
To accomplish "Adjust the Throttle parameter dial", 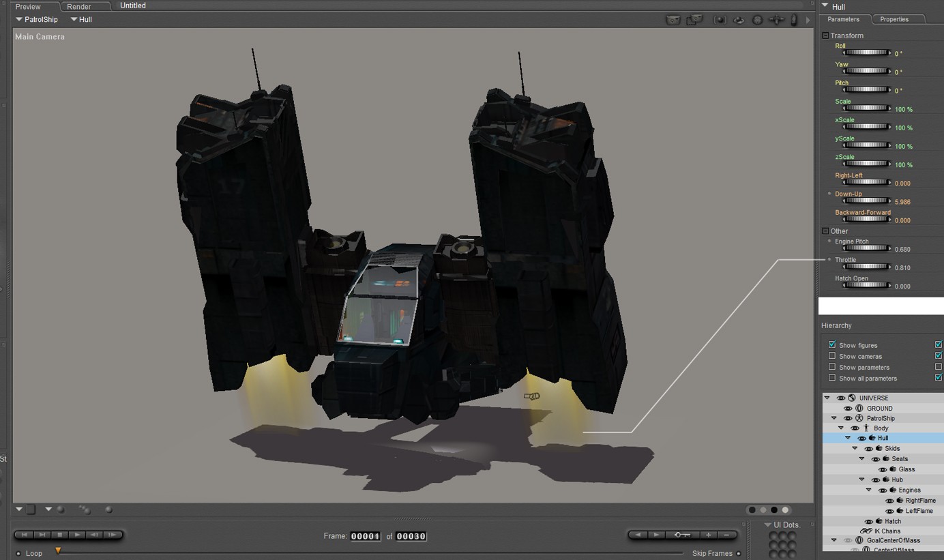I will [x=866, y=267].
